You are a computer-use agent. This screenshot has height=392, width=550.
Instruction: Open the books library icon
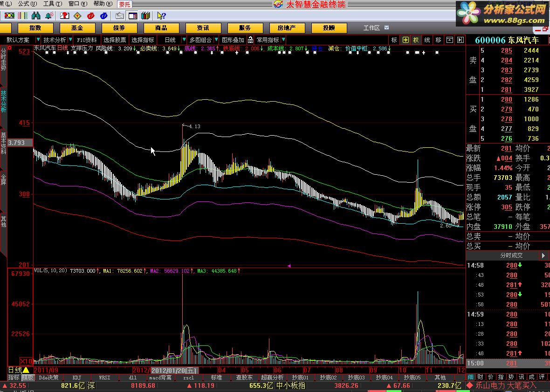pos(145,16)
